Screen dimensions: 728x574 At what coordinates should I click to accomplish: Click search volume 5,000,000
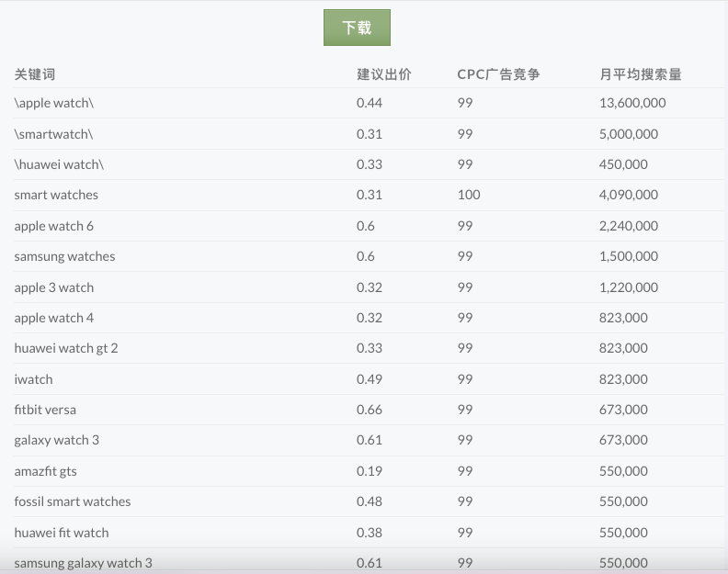coord(629,134)
